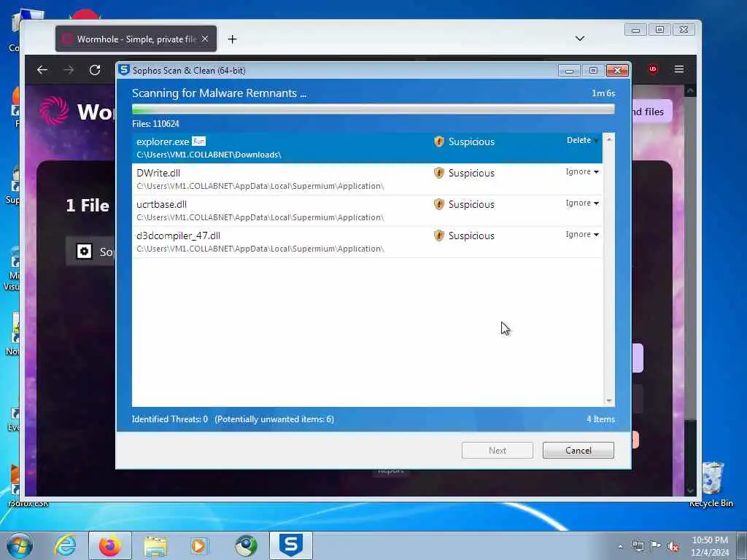This screenshot has width=747, height=560.
Task: Click the Suspicious shield icon for ucrtbase.dll
Action: click(438, 204)
